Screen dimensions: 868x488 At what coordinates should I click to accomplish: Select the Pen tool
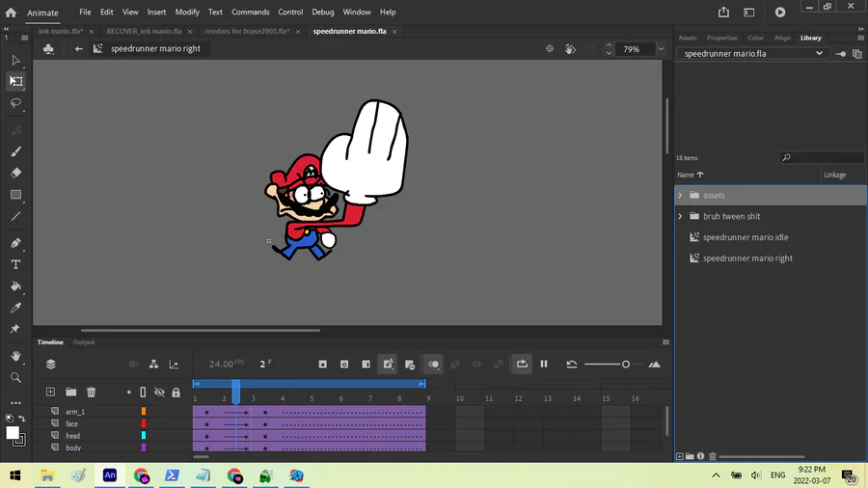15,243
